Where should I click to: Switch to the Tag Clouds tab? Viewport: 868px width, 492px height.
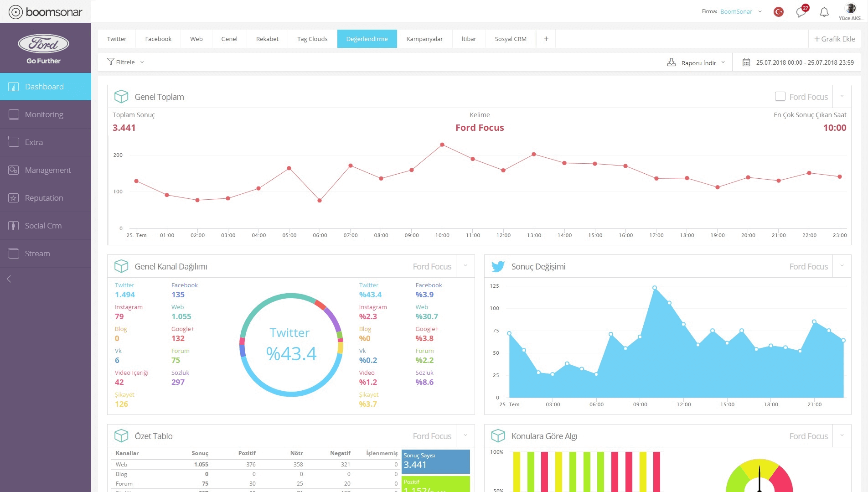click(x=312, y=39)
